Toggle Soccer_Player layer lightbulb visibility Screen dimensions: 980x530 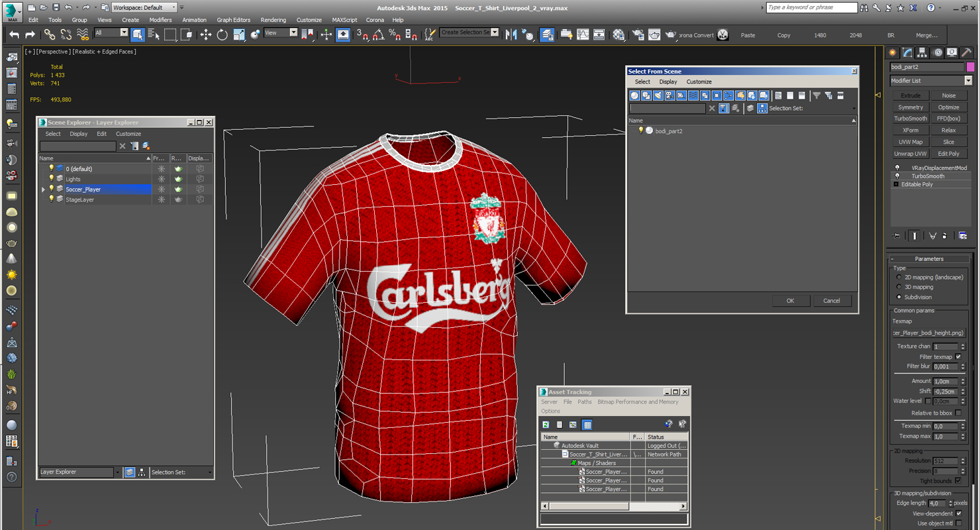pyautogui.click(x=52, y=189)
